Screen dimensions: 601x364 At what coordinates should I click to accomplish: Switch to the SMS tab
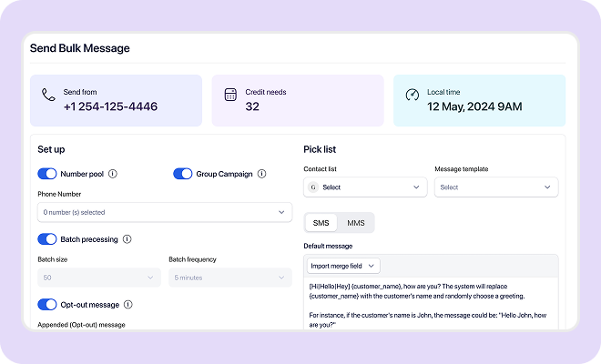coord(321,223)
